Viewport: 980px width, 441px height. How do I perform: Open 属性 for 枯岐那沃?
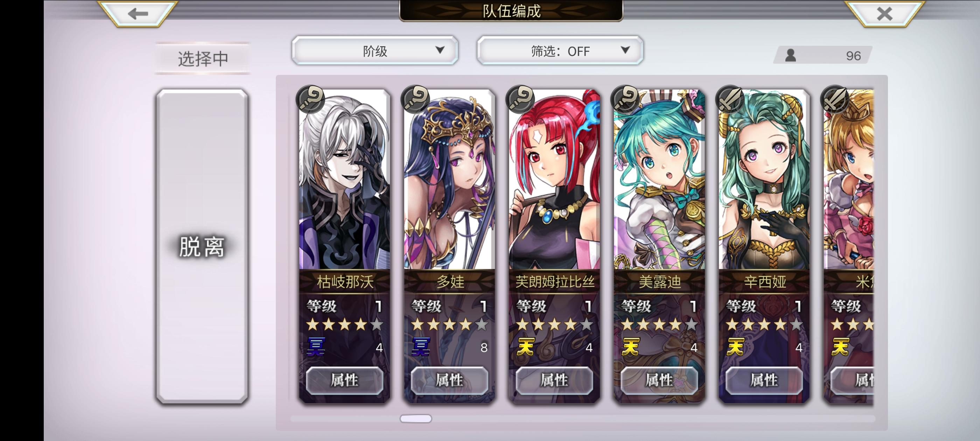coord(344,380)
